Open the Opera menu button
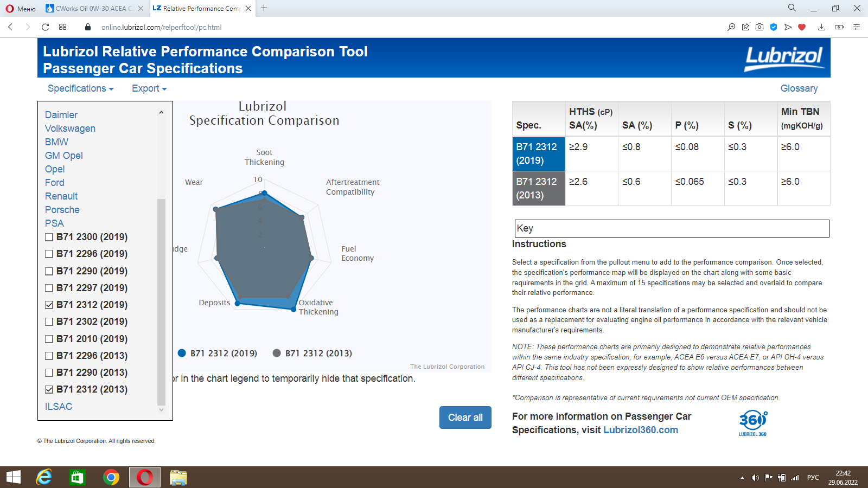Viewport: 868px width, 488px height. [21, 9]
